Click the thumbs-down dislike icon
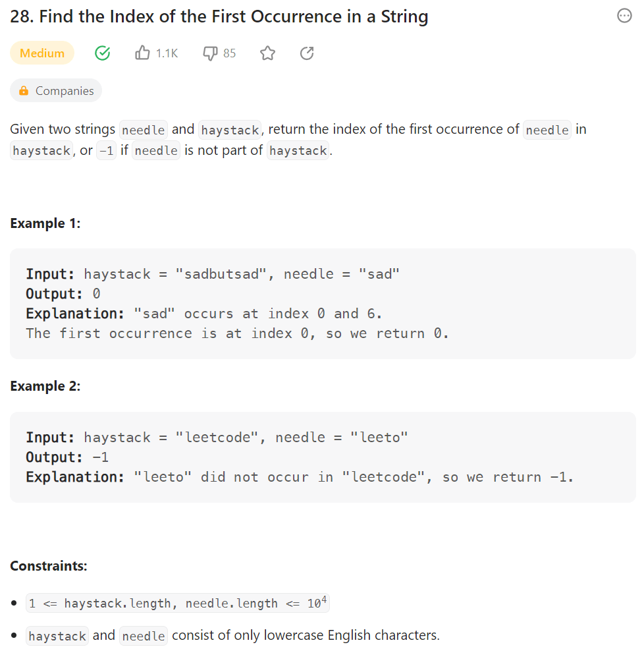 click(x=209, y=53)
